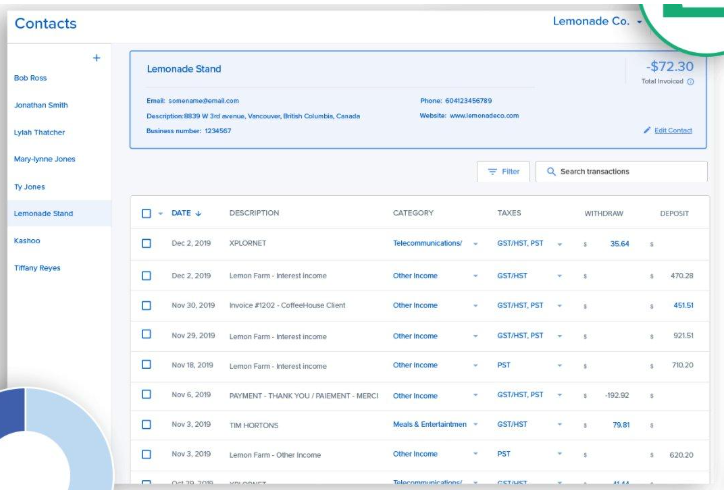Toggle the select-all checkbox in header
The image size is (724, 493).
tap(146, 213)
